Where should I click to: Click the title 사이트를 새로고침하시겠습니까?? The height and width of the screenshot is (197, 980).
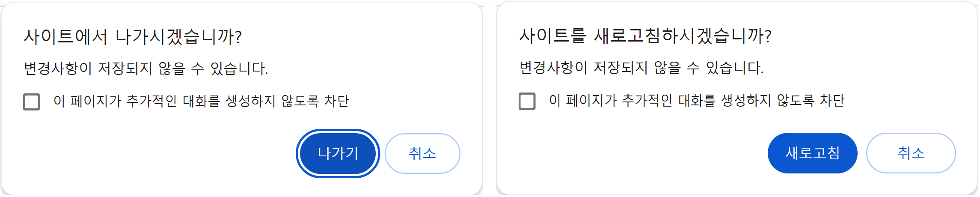tap(645, 36)
